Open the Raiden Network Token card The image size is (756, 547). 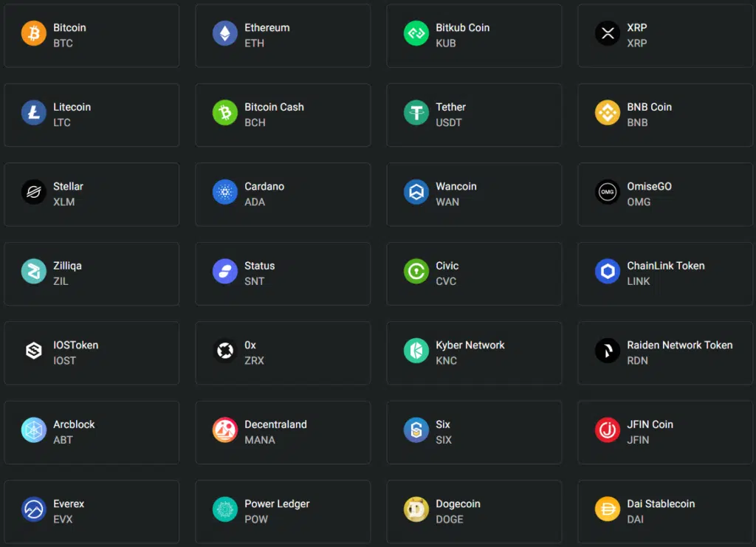pos(665,354)
